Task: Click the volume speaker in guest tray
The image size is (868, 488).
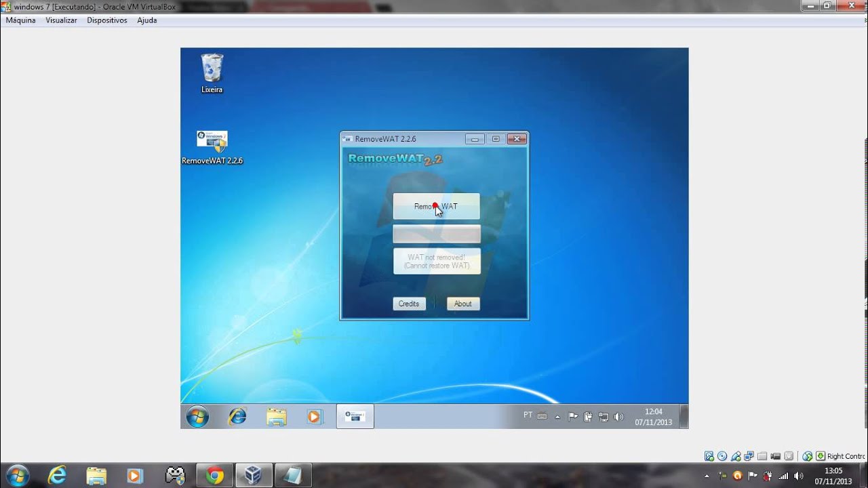Action: point(618,417)
